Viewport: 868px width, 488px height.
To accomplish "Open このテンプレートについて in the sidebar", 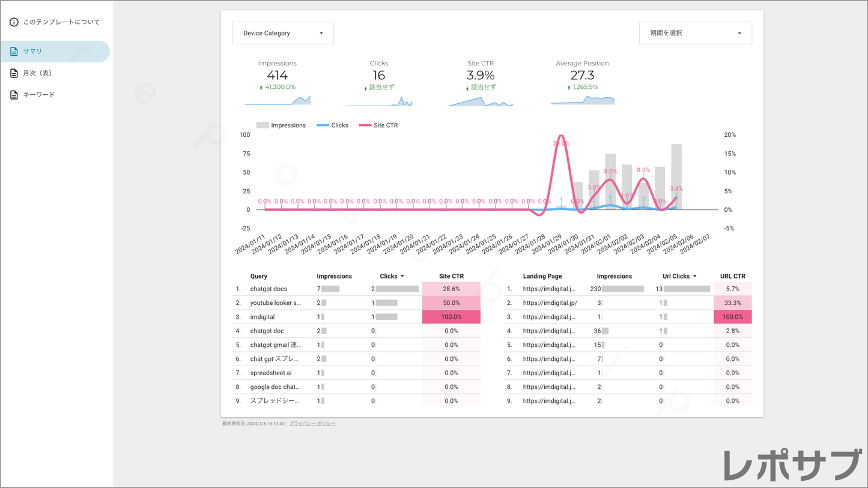I will tap(61, 22).
